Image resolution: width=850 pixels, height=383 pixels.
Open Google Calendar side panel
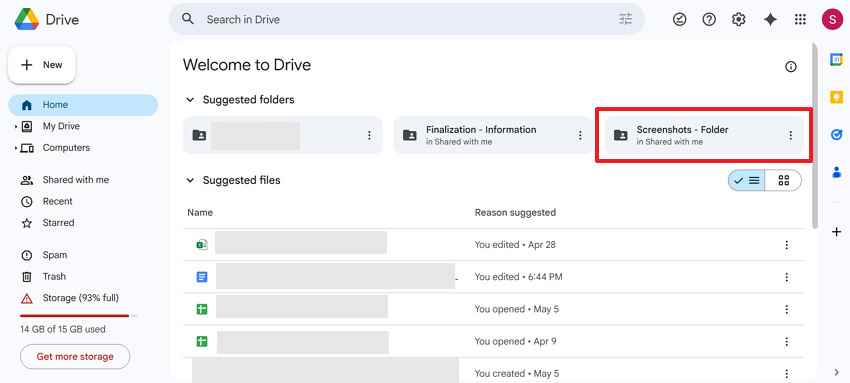click(x=836, y=60)
